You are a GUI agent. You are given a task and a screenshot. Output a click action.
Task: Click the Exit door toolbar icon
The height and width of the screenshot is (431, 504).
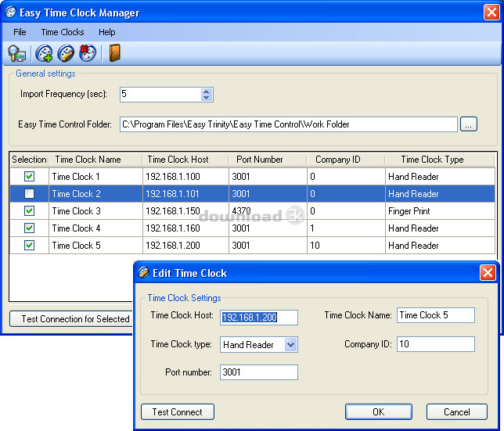[x=114, y=53]
